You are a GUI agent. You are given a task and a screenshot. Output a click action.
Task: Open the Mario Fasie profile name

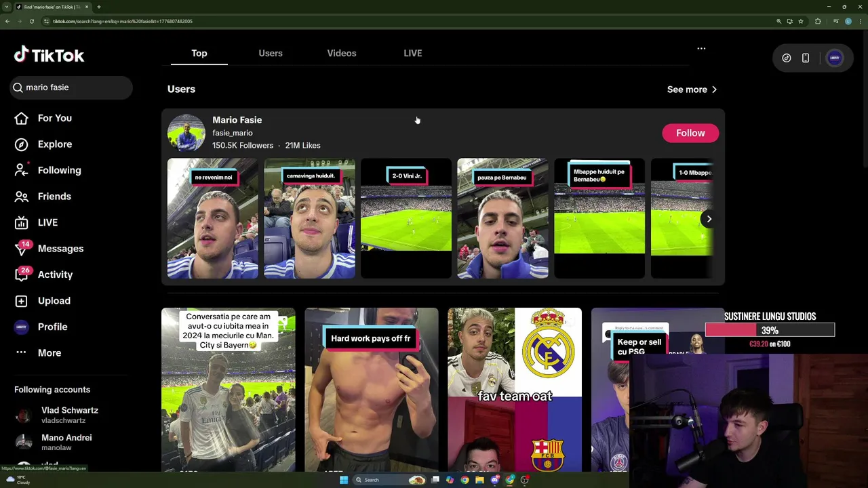coord(237,120)
